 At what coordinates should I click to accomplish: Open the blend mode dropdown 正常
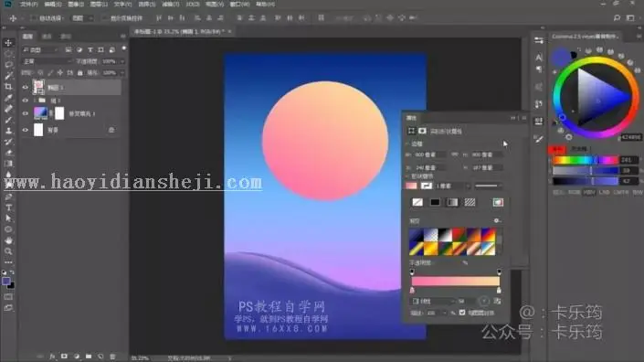(47, 61)
